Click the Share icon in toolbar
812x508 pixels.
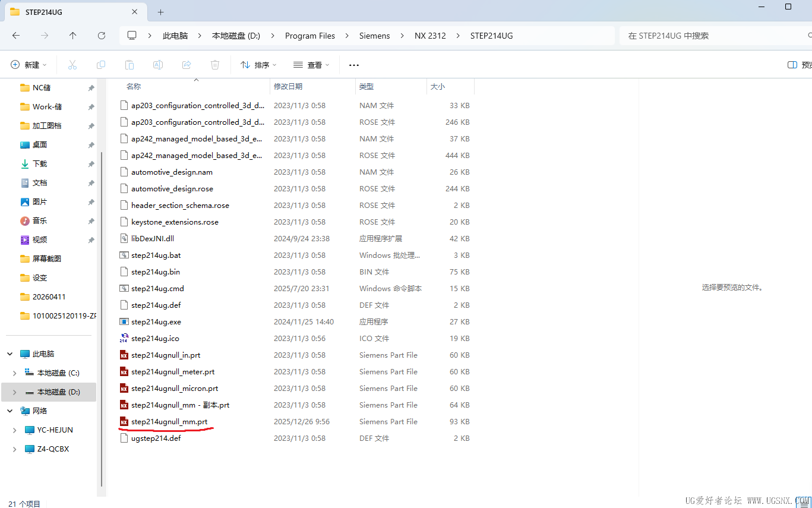click(187, 65)
